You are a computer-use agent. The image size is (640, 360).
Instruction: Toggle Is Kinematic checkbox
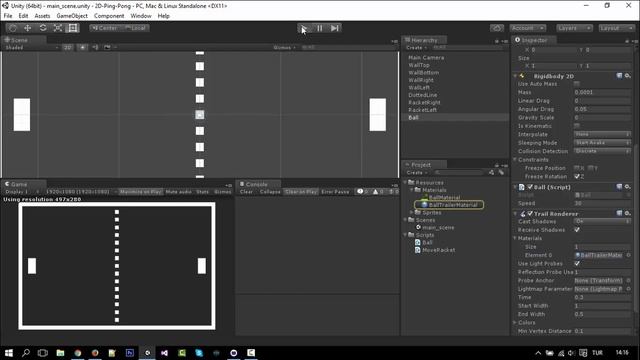tap(577, 126)
